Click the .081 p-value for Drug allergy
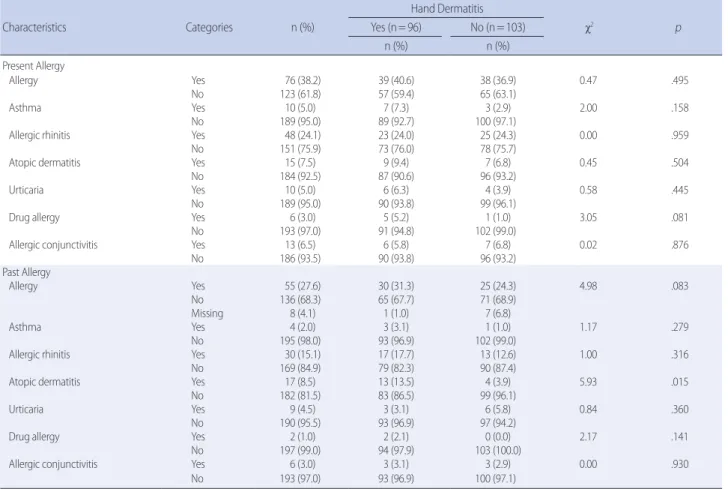The width and height of the screenshot is (728, 489). pyautogui.click(x=680, y=217)
